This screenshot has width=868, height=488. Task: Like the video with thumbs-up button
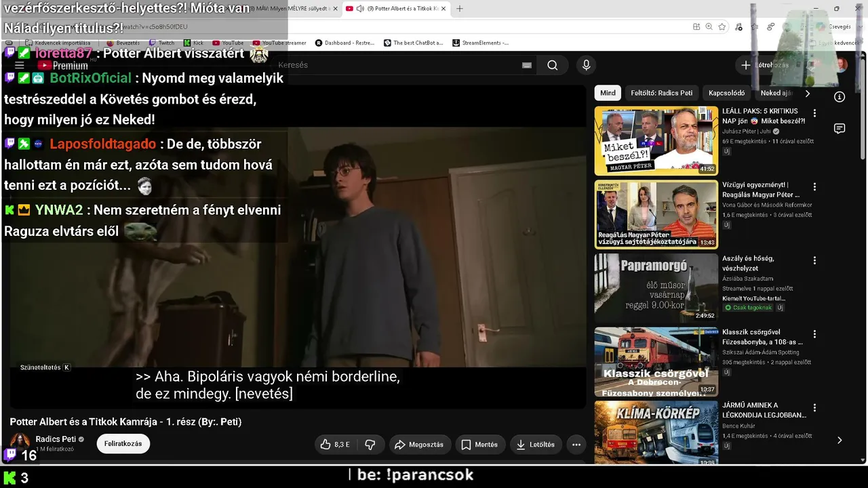click(x=335, y=445)
